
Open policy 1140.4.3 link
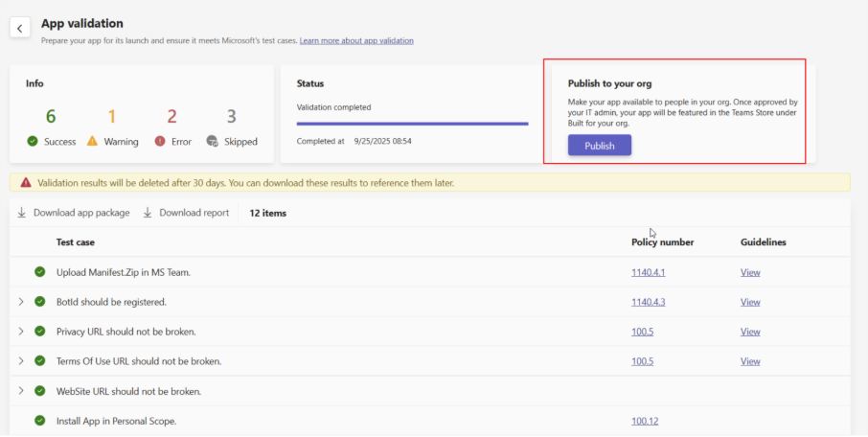648,302
